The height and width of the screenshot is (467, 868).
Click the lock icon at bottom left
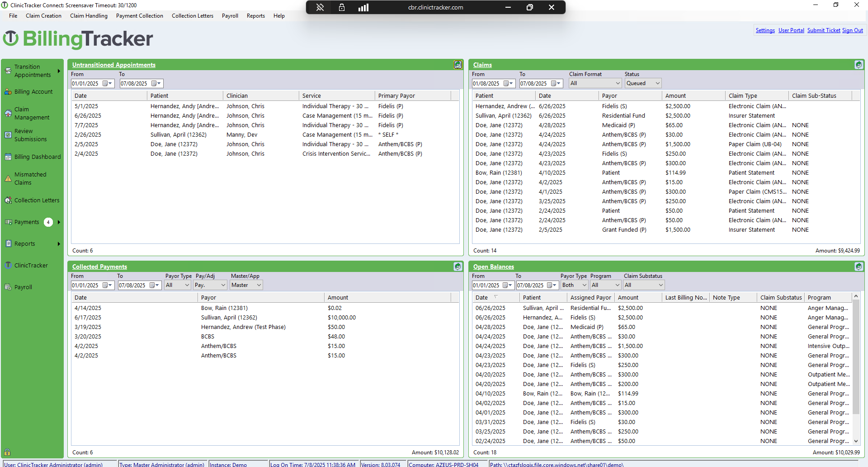pyautogui.click(x=8, y=452)
